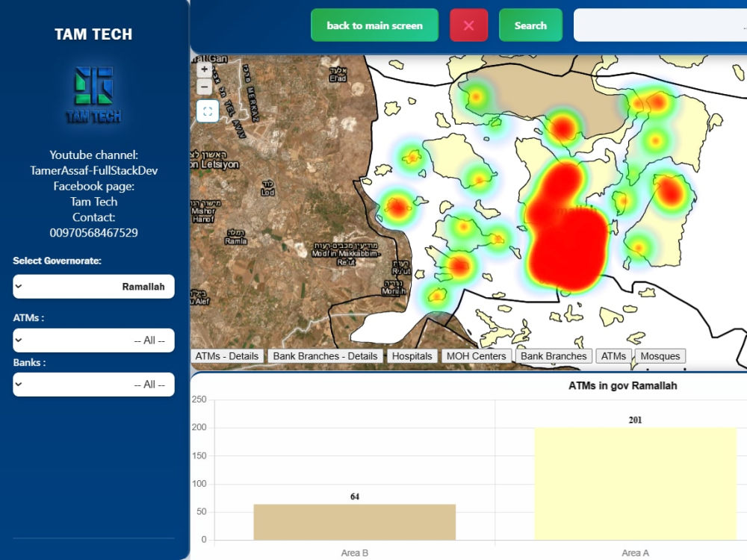Click the Area A axis label
Image resolution: width=747 pixels, height=560 pixels.
point(635,553)
